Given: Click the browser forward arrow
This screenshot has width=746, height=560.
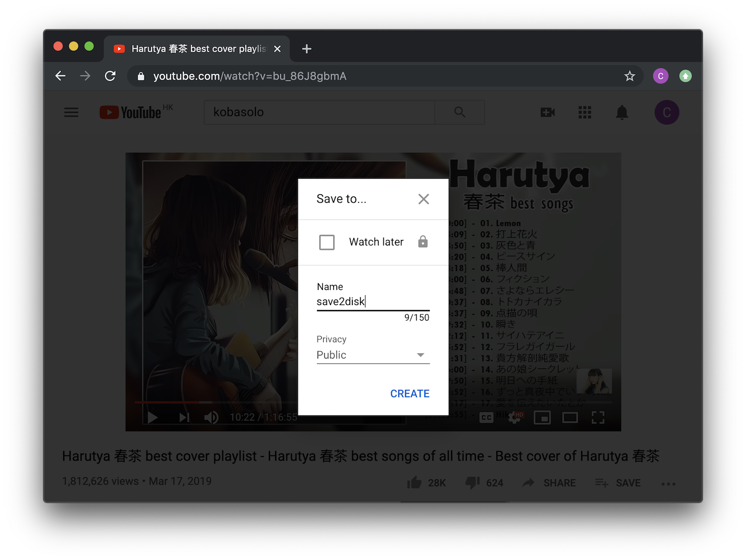Looking at the screenshot, I should [85, 76].
